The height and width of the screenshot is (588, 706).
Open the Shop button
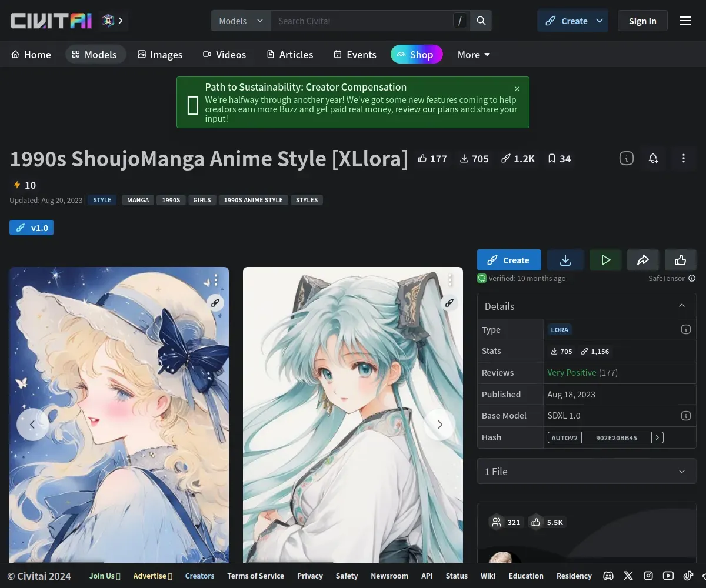pos(417,54)
